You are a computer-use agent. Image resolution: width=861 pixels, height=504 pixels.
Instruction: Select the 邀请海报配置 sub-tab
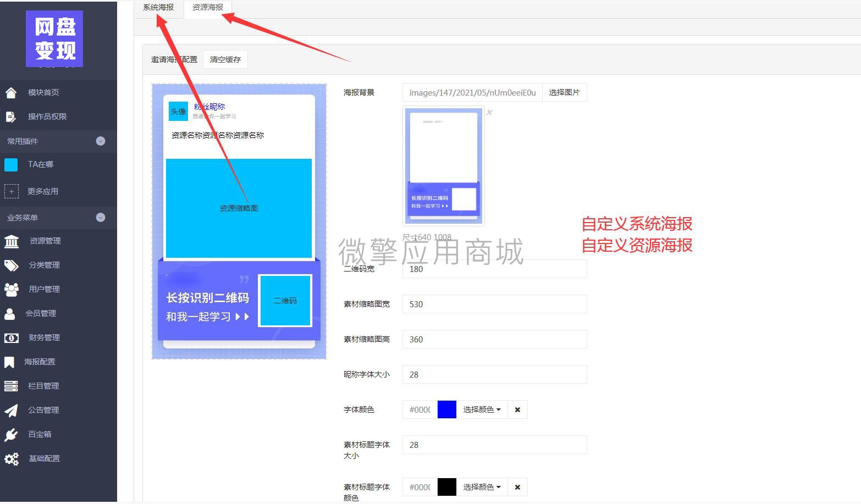[174, 59]
